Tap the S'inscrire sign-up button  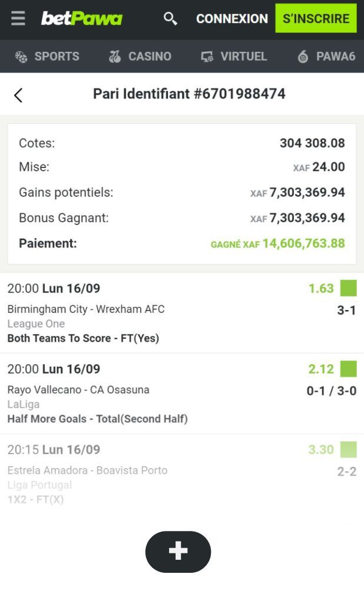(x=316, y=19)
